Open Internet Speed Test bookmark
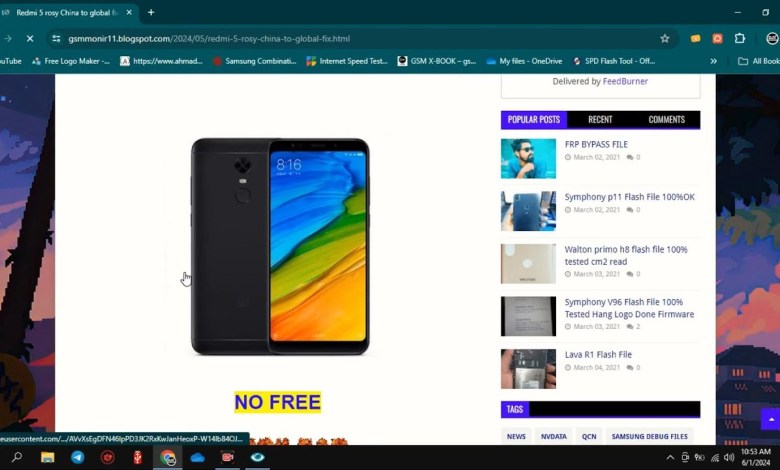 tap(347, 61)
